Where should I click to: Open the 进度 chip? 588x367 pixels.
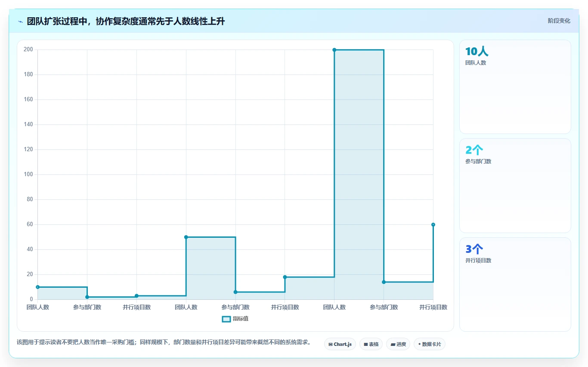tap(398, 344)
